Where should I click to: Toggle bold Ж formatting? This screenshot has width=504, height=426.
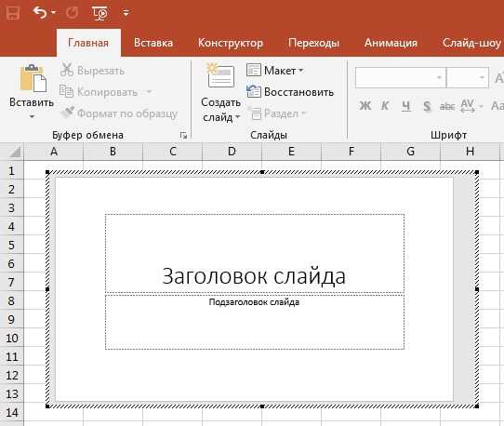(365, 105)
